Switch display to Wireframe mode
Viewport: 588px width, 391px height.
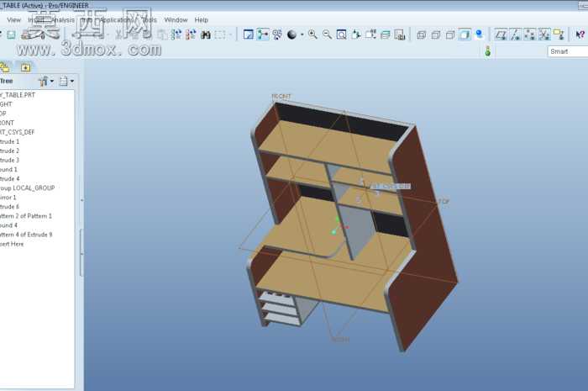(421, 35)
